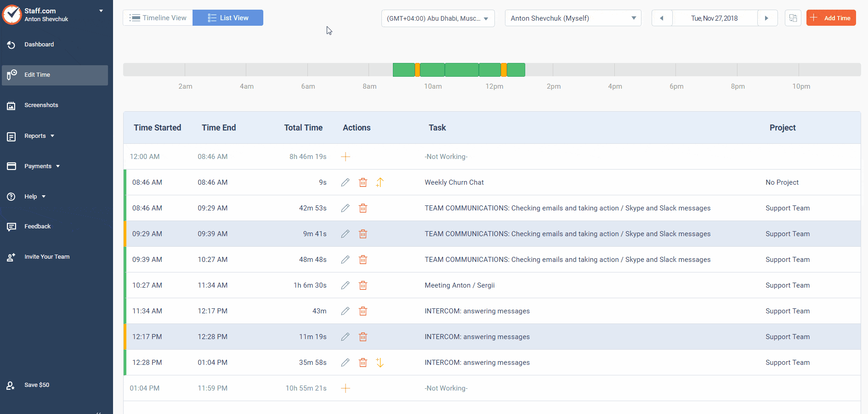Open Screenshots from the sidebar
Viewport: 868px width, 414px height.
click(41, 105)
